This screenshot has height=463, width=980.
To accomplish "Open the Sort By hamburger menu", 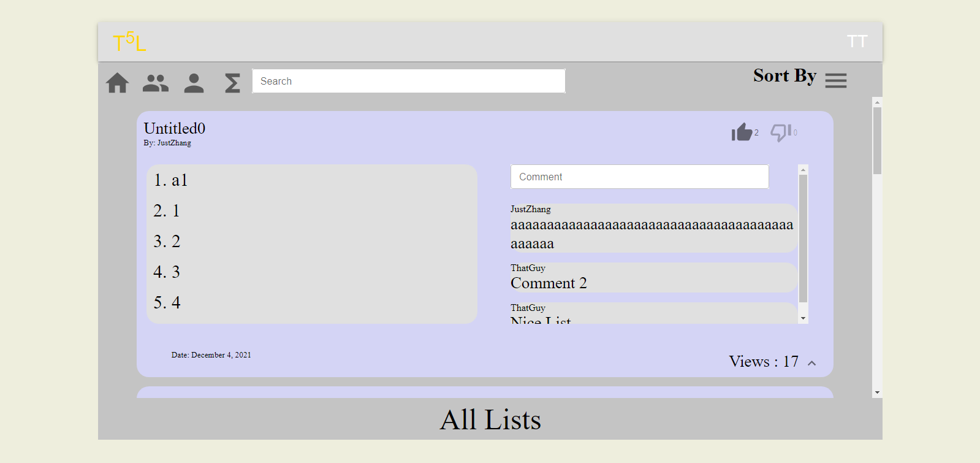I will tap(836, 80).
